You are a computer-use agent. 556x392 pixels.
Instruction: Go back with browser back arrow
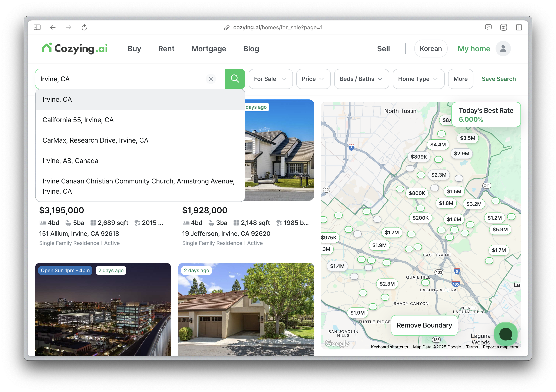(x=53, y=27)
